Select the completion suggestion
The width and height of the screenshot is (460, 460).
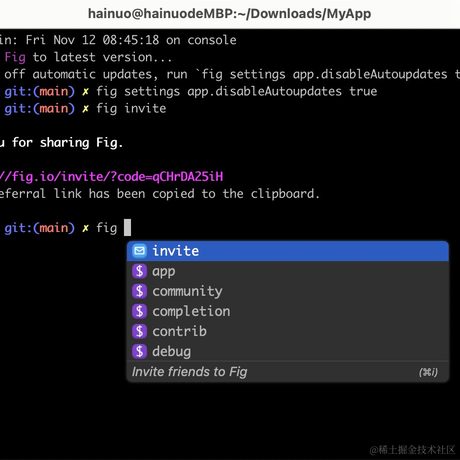tap(288, 311)
